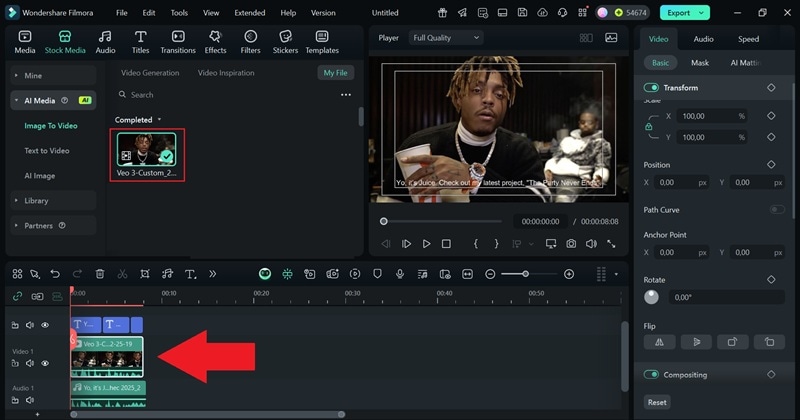Stop playback with the square button
Screen dimensions: 800x420
(446, 244)
